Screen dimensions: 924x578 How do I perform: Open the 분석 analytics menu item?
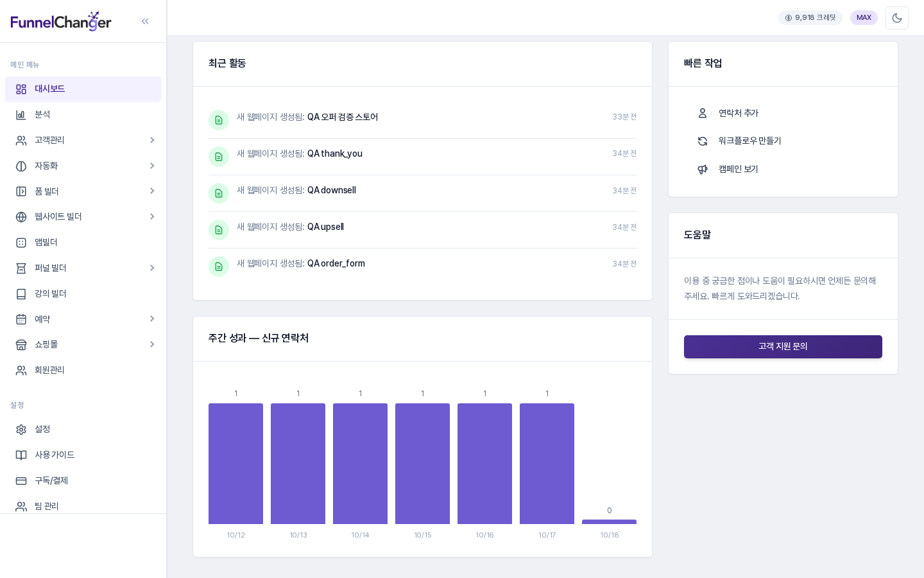click(x=83, y=115)
